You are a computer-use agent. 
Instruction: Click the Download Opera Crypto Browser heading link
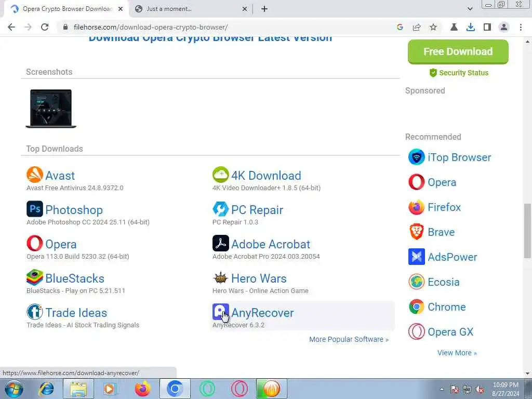click(x=210, y=38)
